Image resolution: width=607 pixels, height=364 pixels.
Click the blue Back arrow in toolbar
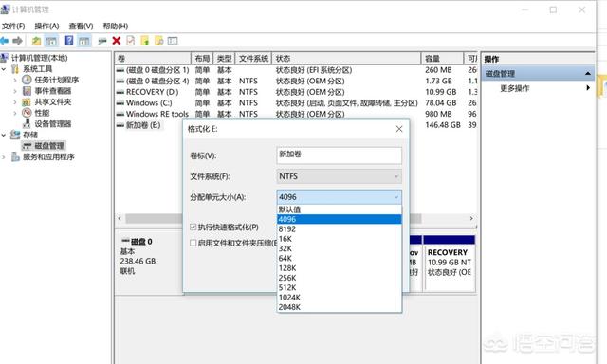click(5, 41)
